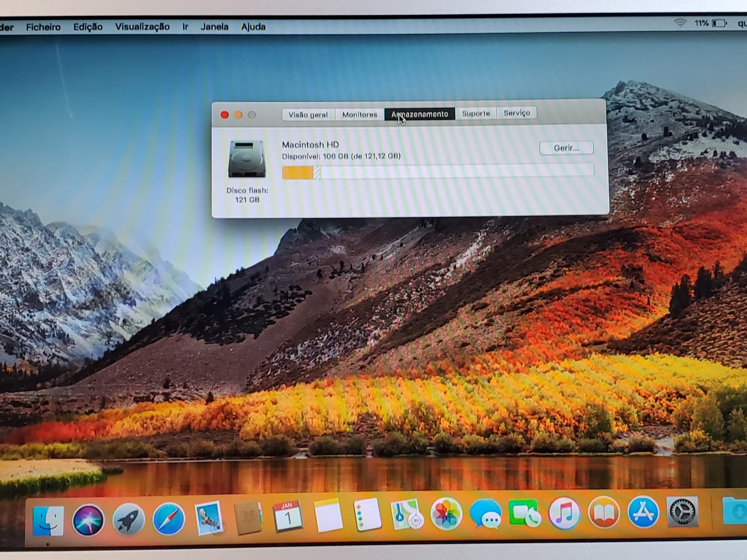Image resolution: width=747 pixels, height=560 pixels.
Task: Click the yellow used-storage bar segment
Action: pyautogui.click(x=298, y=173)
